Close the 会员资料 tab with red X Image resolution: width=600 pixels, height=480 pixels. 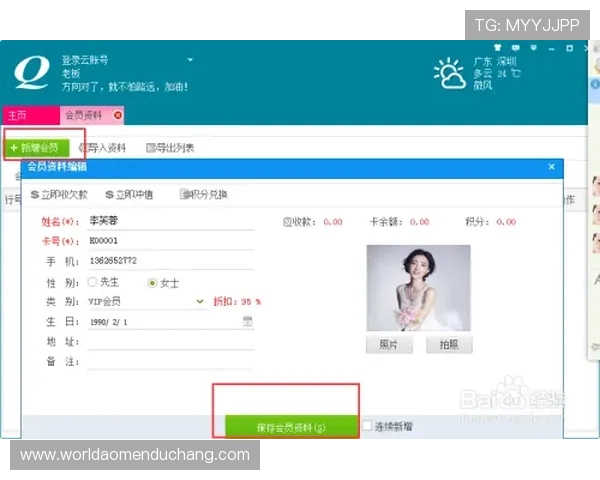coord(118,115)
